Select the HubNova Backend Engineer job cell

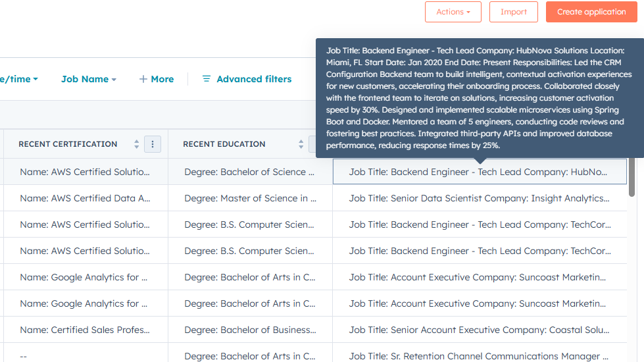coord(479,172)
